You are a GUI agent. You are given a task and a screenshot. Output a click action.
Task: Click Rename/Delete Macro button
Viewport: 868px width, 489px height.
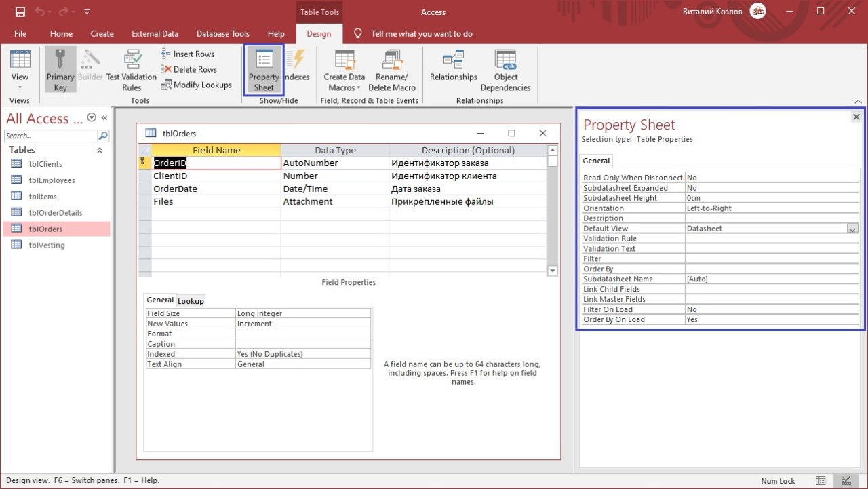pyautogui.click(x=392, y=71)
